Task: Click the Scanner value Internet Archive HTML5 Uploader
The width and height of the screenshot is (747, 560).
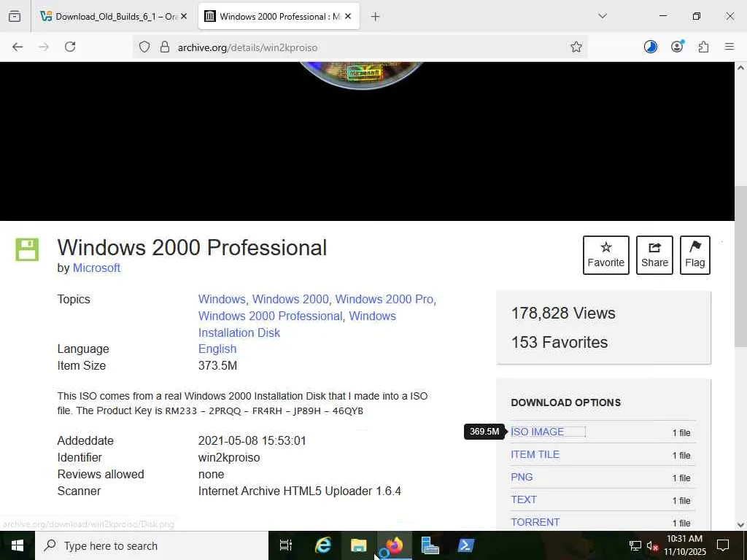Action: click(300, 491)
